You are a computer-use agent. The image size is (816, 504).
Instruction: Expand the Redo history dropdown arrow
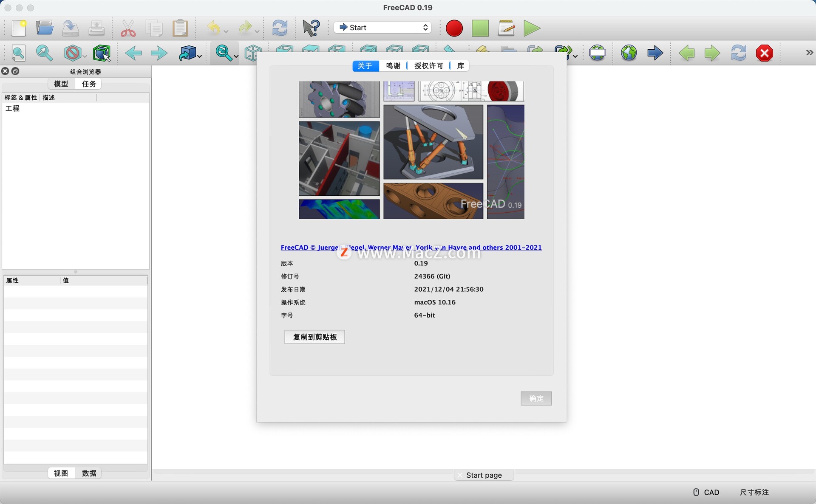pyautogui.click(x=257, y=31)
